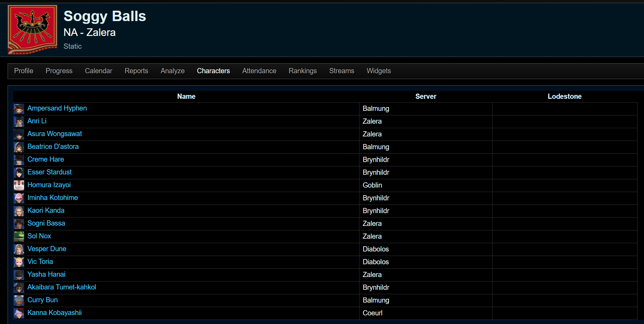
Task: Click the Name column header
Action: click(x=186, y=96)
